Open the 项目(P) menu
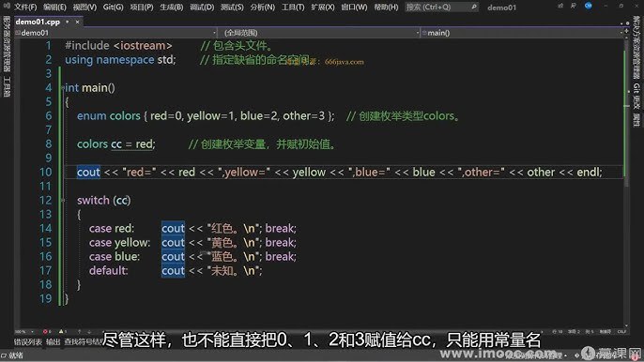 [142, 7]
